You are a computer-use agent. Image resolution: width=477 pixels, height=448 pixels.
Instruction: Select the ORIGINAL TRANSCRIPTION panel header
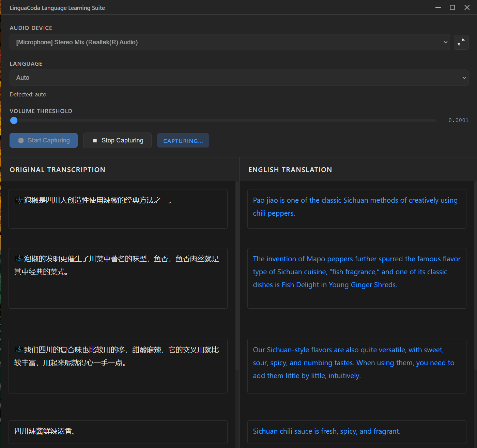[57, 169]
